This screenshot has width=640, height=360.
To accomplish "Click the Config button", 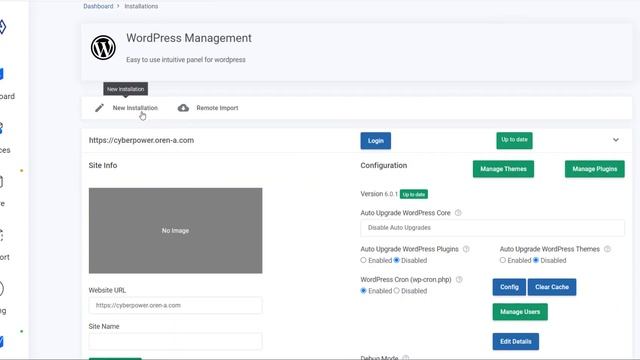I will tap(509, 287).
